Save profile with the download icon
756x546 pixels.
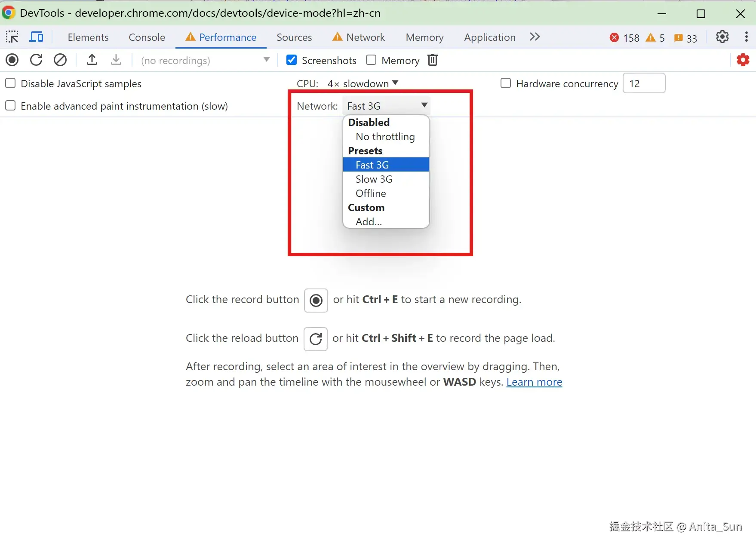tap(116, 60)
